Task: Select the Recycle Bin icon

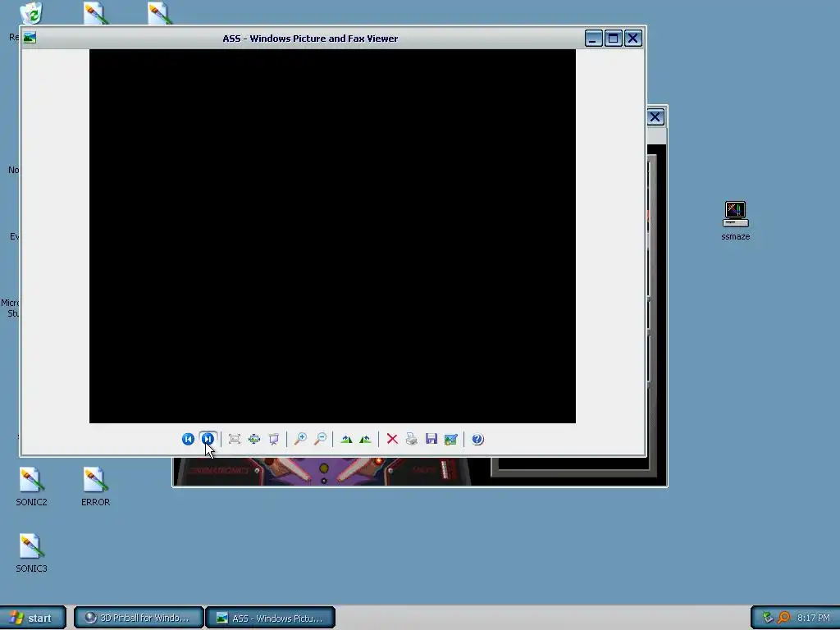Action: 31,13
